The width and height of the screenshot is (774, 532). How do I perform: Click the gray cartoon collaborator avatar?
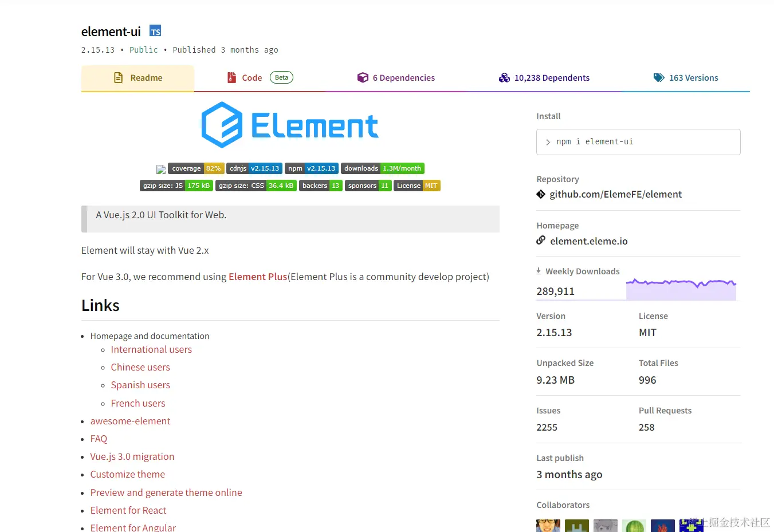606,526
